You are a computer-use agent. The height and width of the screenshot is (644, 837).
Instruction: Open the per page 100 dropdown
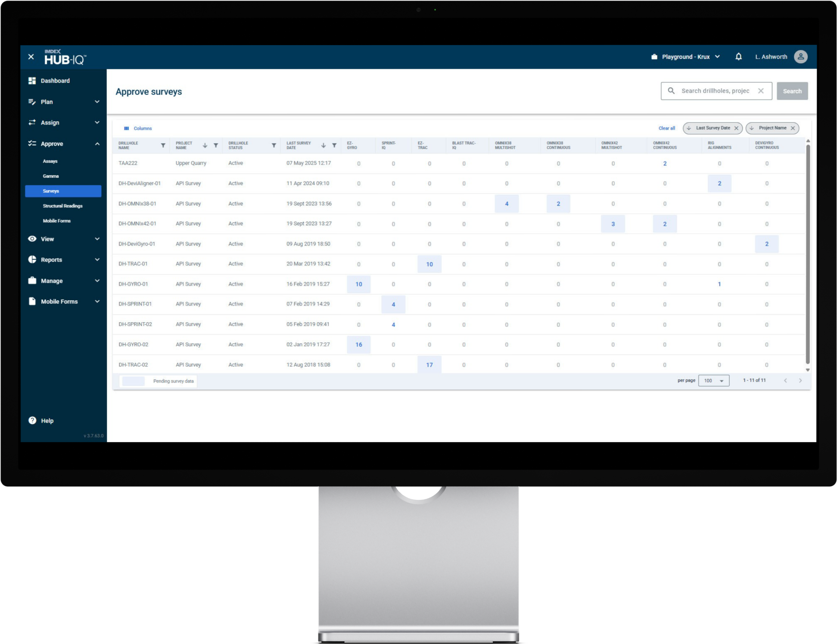(x=714, y=381)
